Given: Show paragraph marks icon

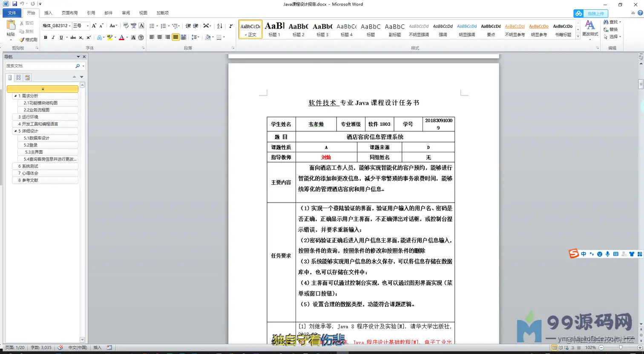Looking at the screenshot, I should (x=231, y=26).
